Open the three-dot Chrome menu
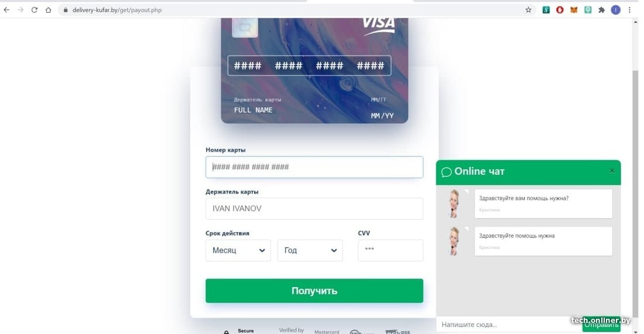 [x=629, y=10]
